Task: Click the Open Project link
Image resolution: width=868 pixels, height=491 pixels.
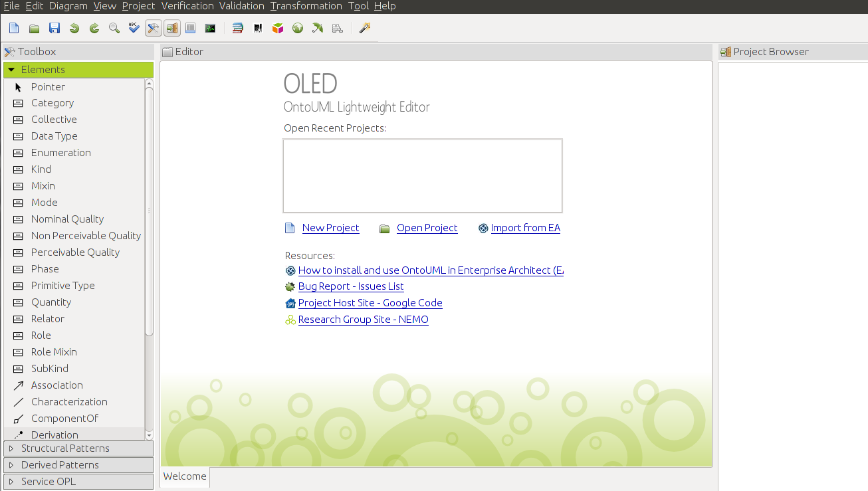Action: (x=427, y=228)
